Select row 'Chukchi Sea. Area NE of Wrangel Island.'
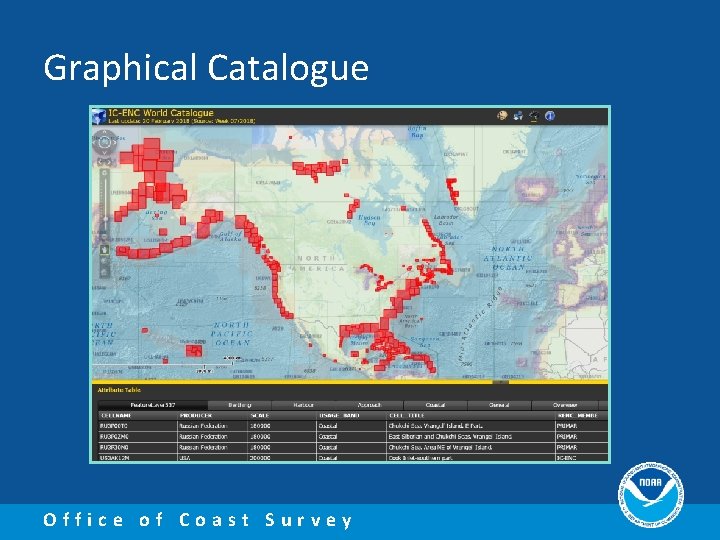Image resolution: width=720 pixels, height=540 pixels. (x=353, y=447)
